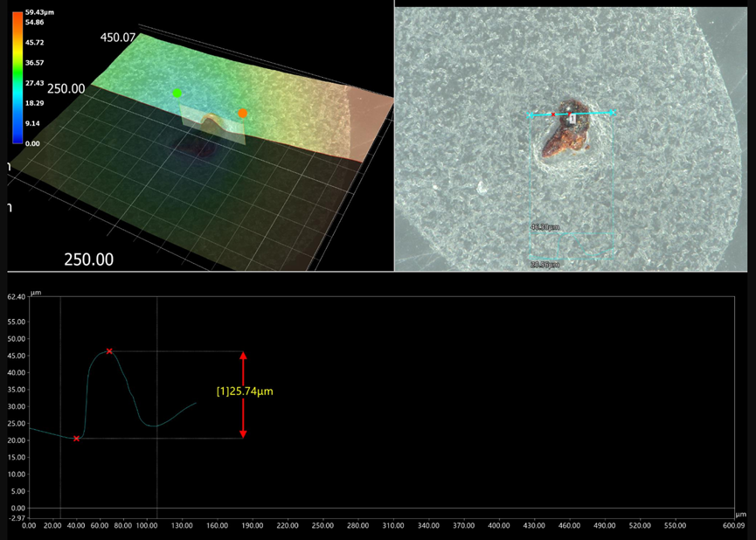This screenshot has height=540, width=756.
Task: Click the 25.00 value on the Y axis
Action: [x=17, y=423]
